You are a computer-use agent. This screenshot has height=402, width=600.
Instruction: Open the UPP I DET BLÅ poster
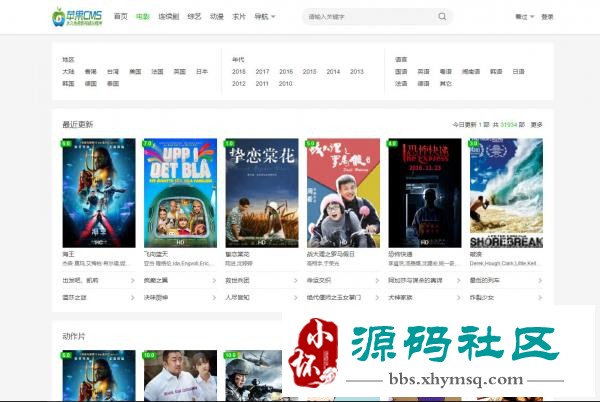pyautogui.click(x=180, y=193)
